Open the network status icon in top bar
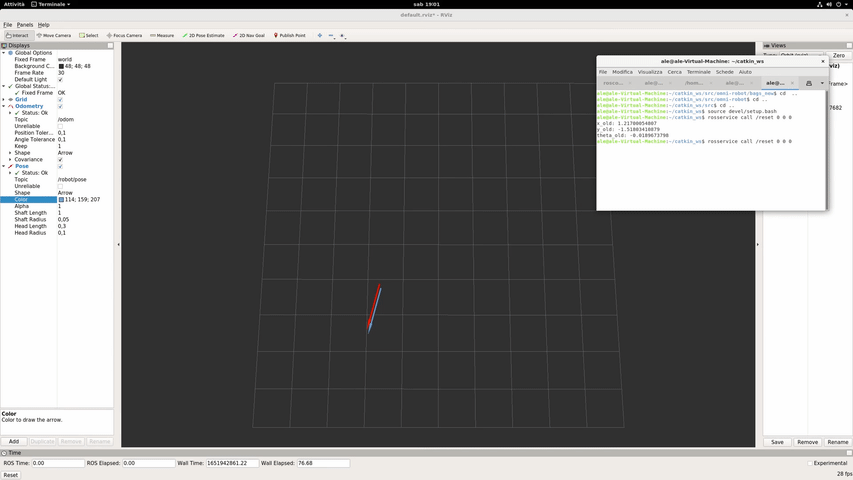 820,4
